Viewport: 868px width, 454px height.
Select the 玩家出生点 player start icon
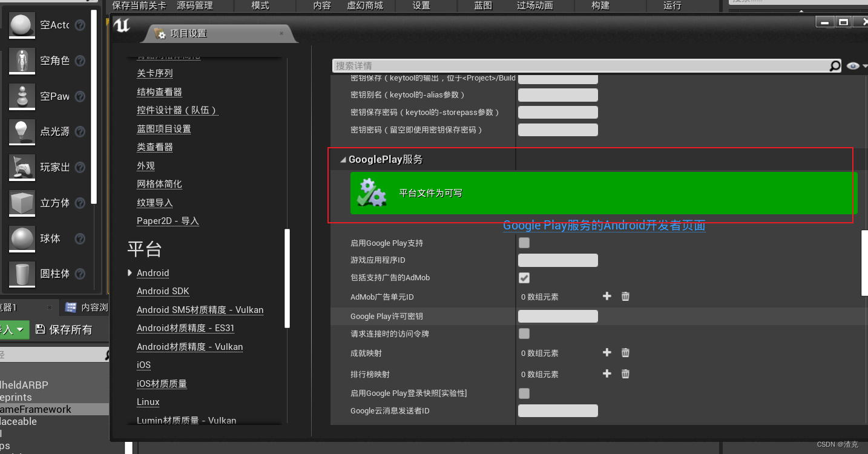[21, 167]
